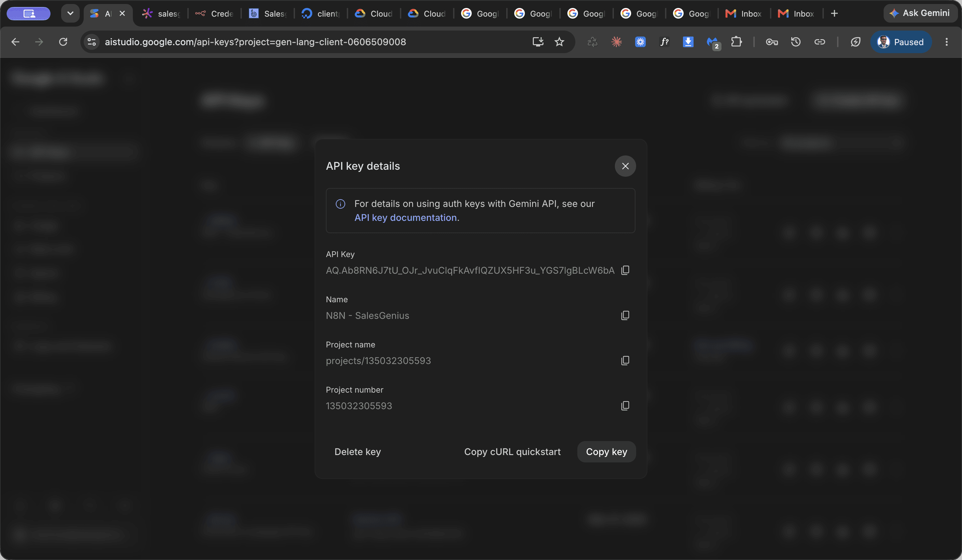This screenshot has width=962, height=560.
Task: Select the 'N8N - SalesGenius' name text
Action: [367, 316]
